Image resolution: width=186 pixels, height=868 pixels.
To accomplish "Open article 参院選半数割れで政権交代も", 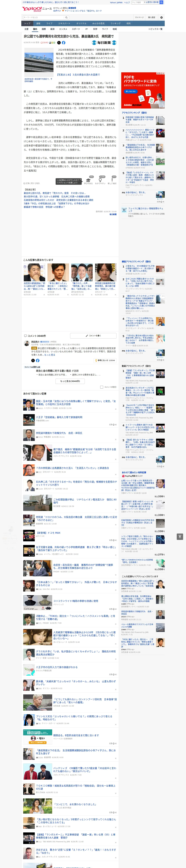I will [x=59, y=433].
